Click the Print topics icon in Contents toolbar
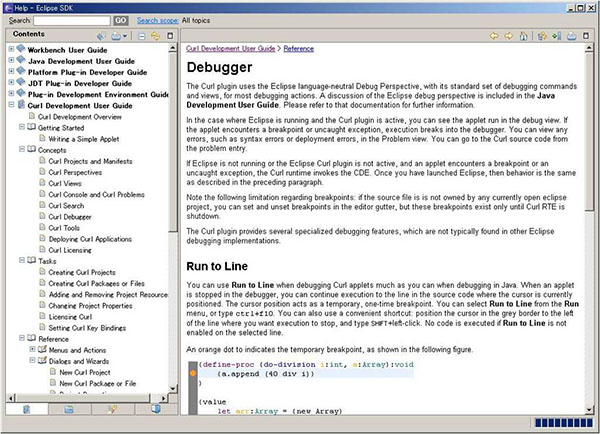Image resolution: width=600 pixels, height=434 pixels. (116, 36)
